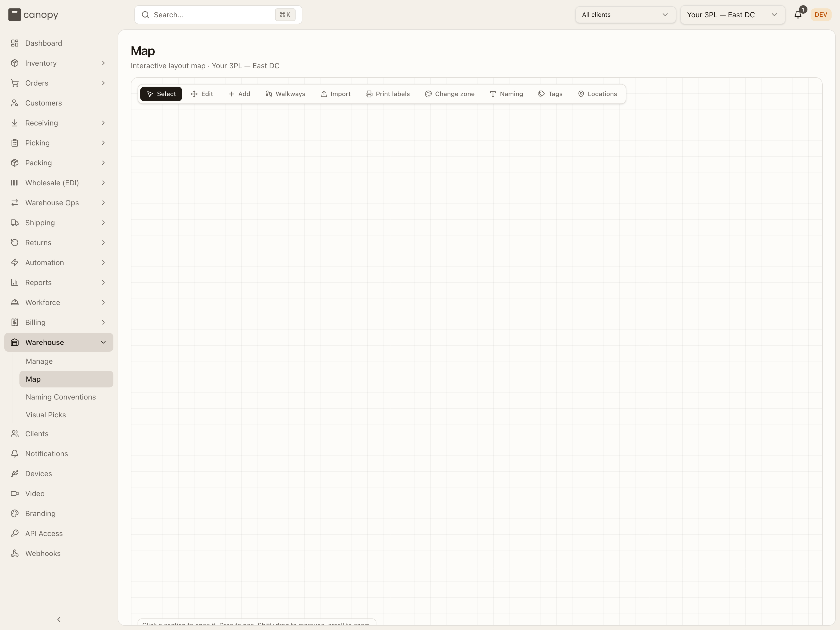Focus the Search input field
This screenshot has width=840, height=630.
[x=218, y=15]
